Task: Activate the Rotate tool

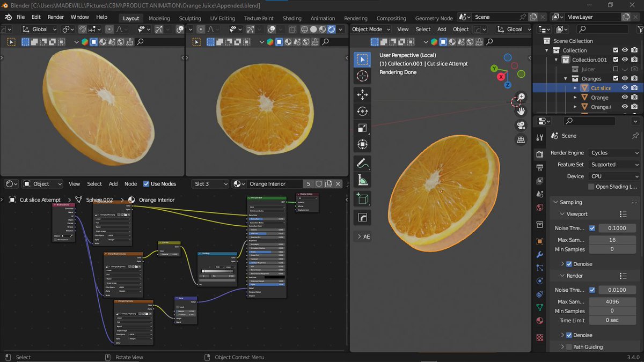Action: click(x=362, y=112)
